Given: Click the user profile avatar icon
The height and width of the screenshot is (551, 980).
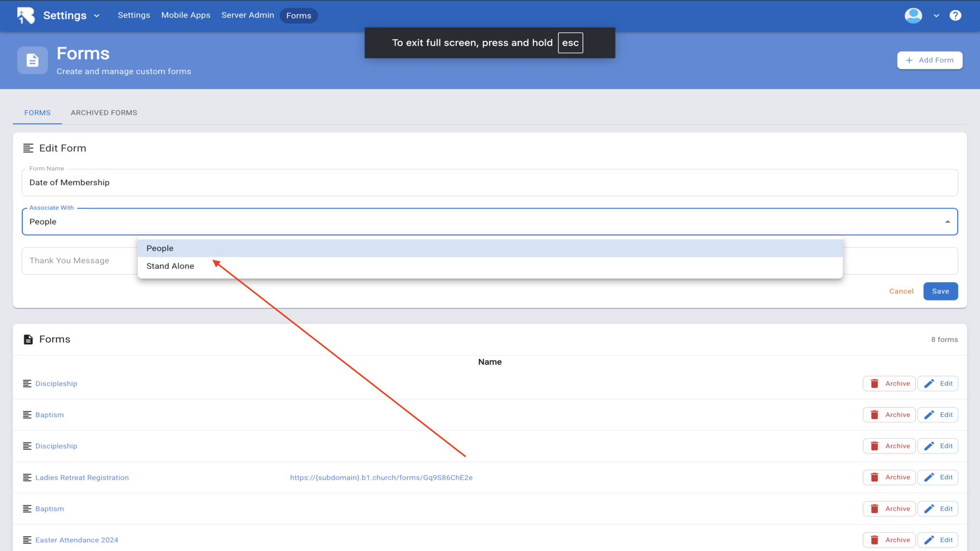Looking at the screenshot, I should pos(913,15).
